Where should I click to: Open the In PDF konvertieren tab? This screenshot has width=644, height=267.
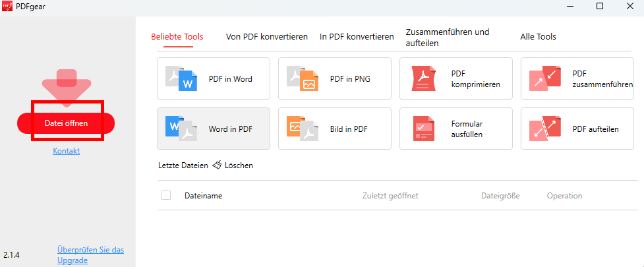(x=357, y=37)
